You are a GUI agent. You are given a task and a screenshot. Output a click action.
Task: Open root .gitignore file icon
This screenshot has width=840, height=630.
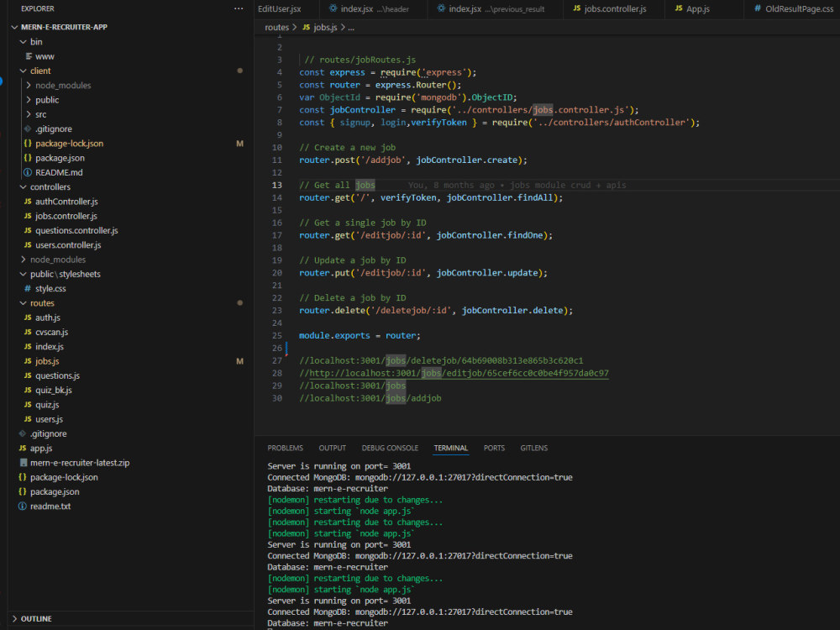click(23, 433)
